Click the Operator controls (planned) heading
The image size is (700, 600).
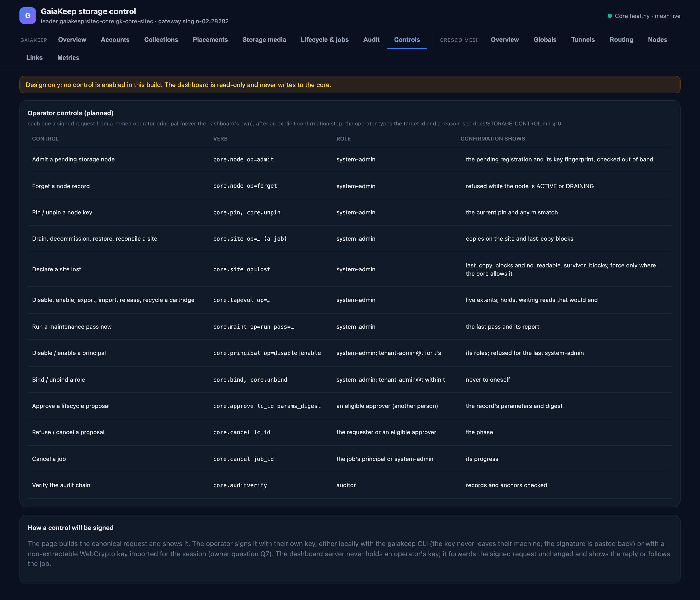[x=71, y=113]
